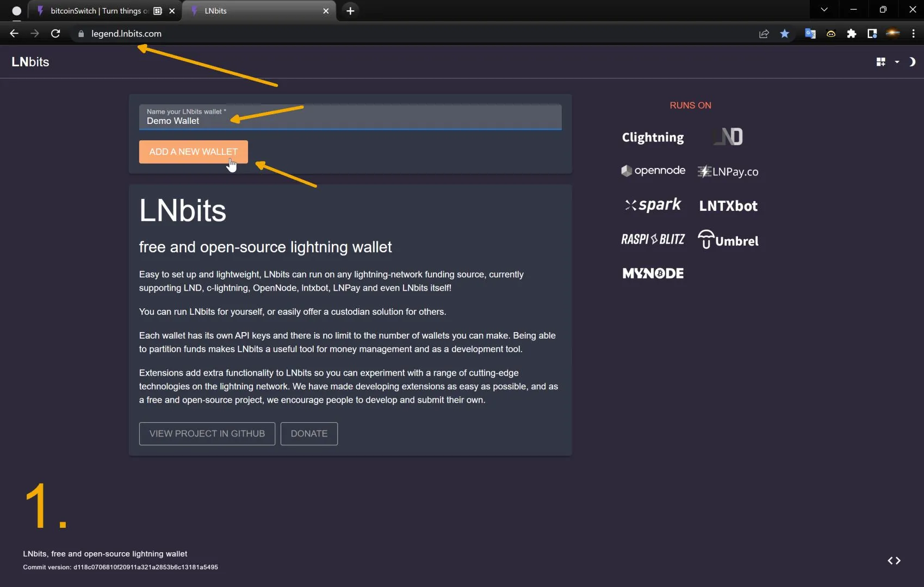Open the LNPay.co logo link
This screenshot has width=924, height=587.
click(x=728, y=172)
